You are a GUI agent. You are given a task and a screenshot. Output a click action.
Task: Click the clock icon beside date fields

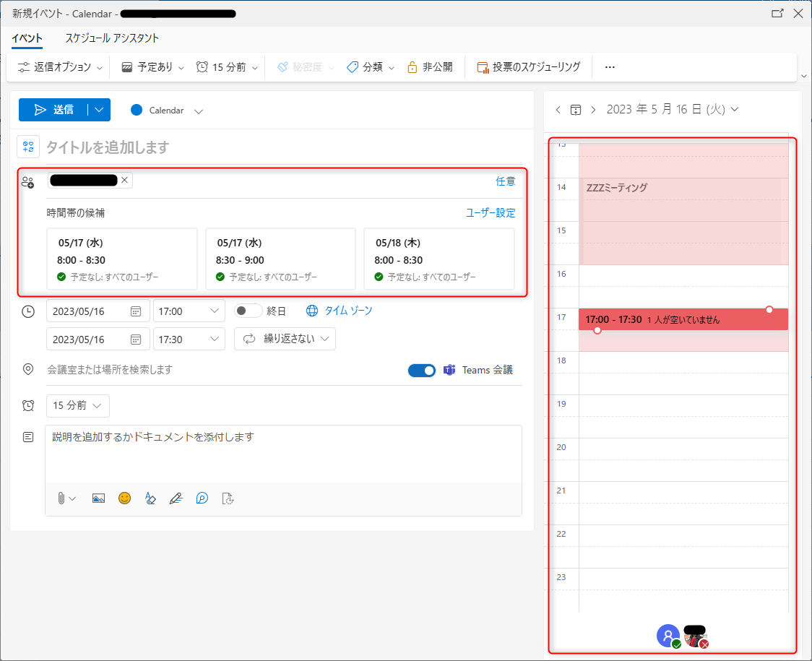(x=28, y=311)
